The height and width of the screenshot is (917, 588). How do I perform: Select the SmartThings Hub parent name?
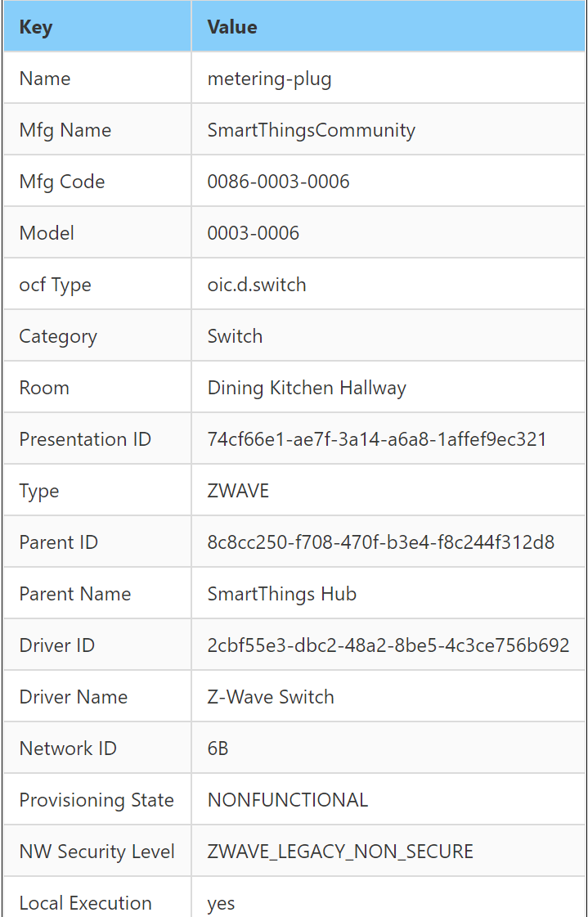[x=282, y=594]
